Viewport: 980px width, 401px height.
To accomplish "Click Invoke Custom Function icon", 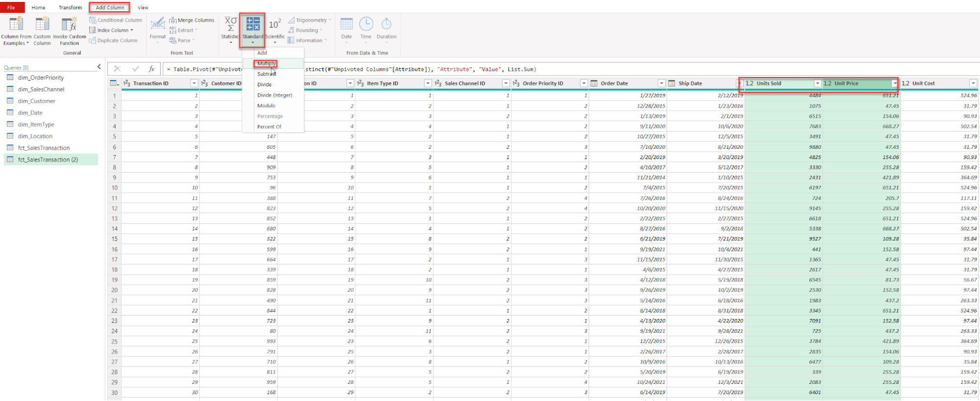I will pos(69,24).
